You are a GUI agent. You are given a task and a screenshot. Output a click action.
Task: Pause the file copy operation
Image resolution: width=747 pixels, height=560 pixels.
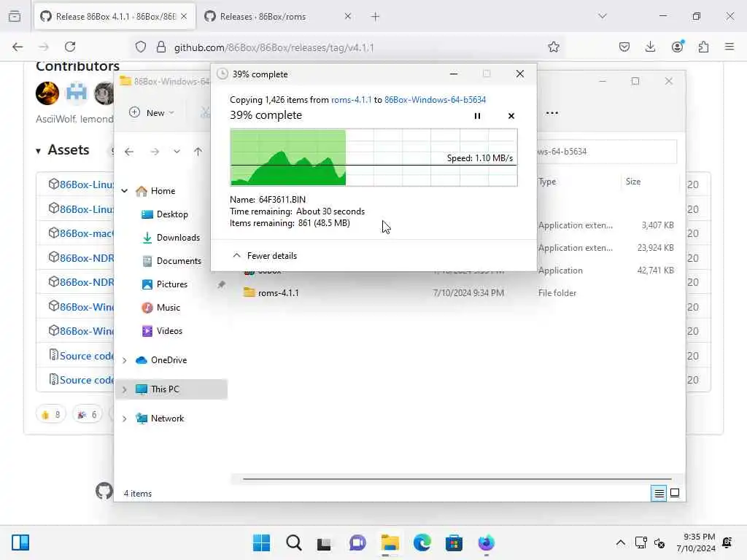coord(477,116)
